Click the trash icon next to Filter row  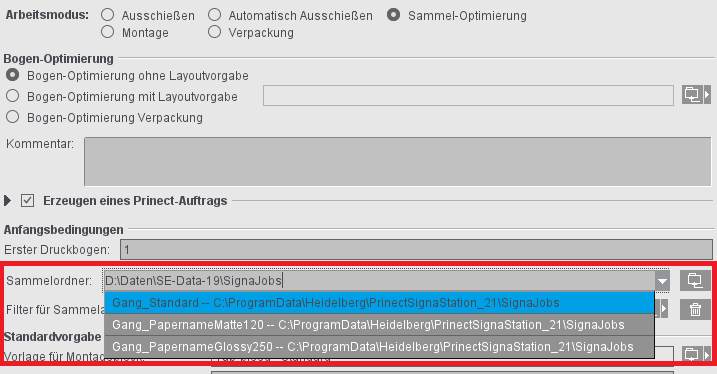(695, 310)
